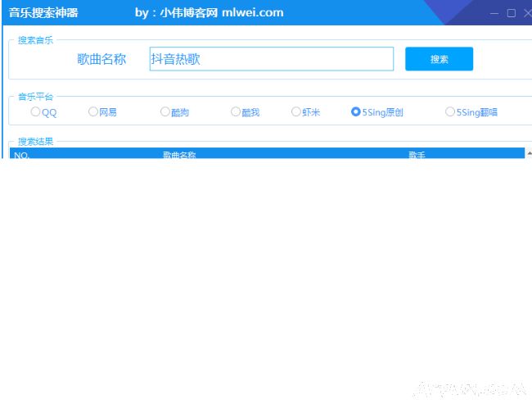The image size is (532, 404).
Task: Click the mlwei.com title text
Action: (x=252, y=12)
